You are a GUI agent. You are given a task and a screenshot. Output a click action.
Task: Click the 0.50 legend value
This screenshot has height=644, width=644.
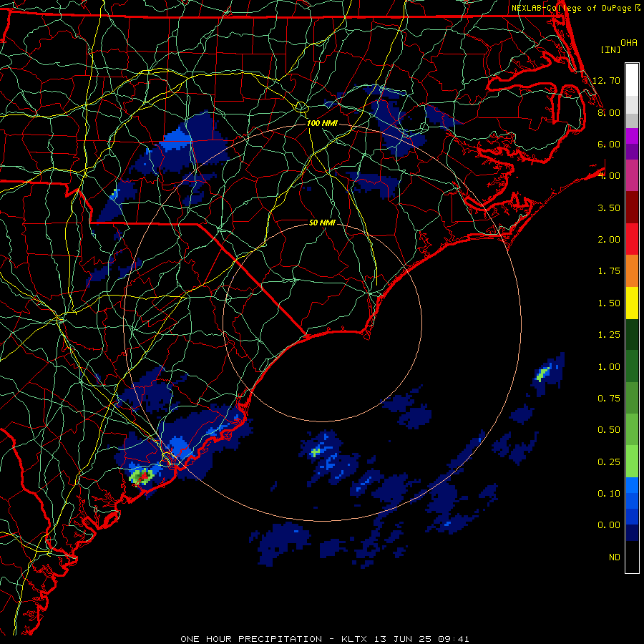(609, 430)
